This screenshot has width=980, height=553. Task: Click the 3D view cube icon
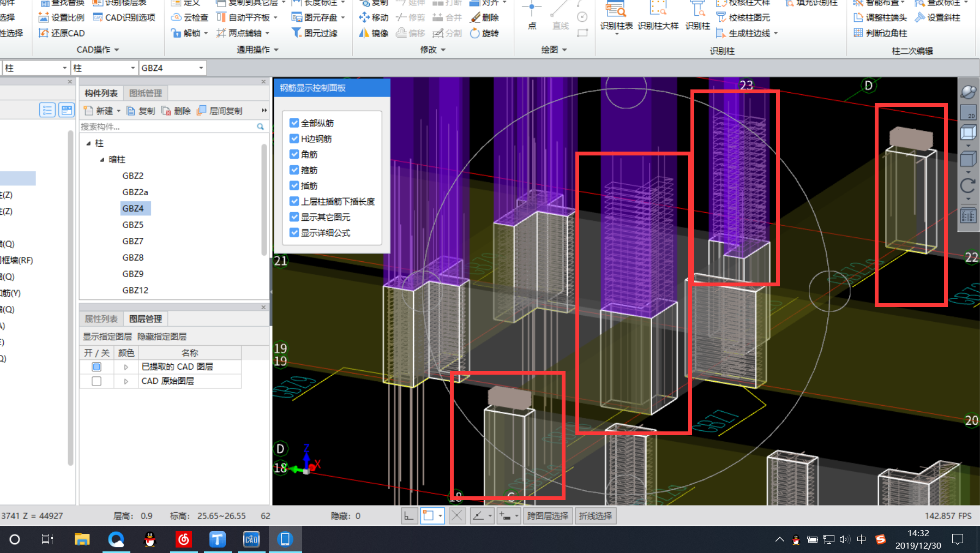click(x=969, y=133)
